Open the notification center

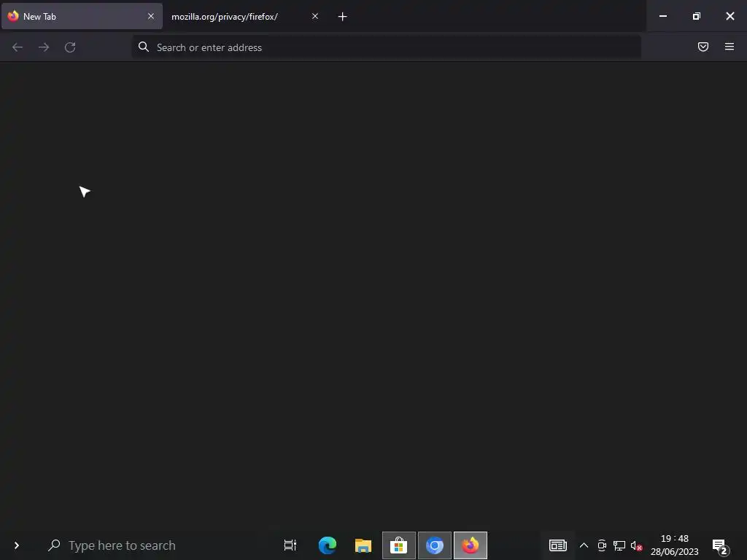tap(721, 545)
